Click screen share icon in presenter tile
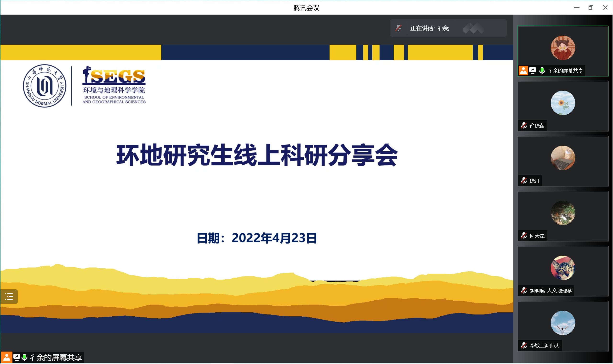This screenshot has height=364, width=613. pos(533,71)
